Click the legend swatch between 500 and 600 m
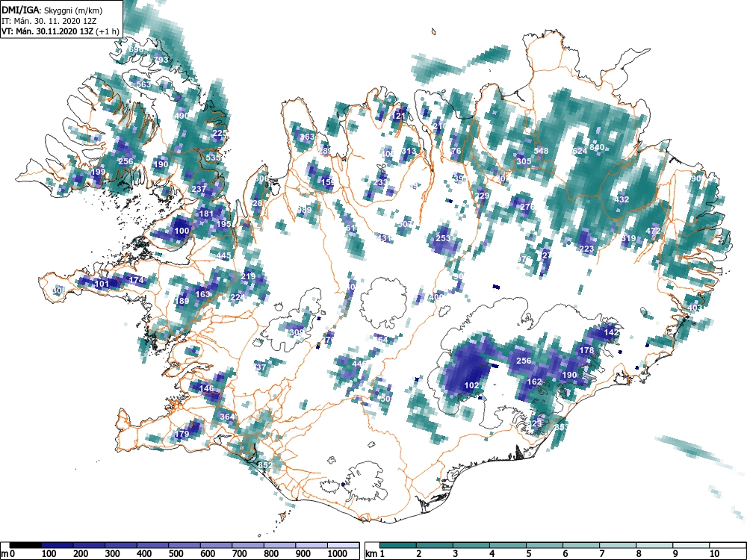This screenshot has width=747, height=560. click(185, 545)
